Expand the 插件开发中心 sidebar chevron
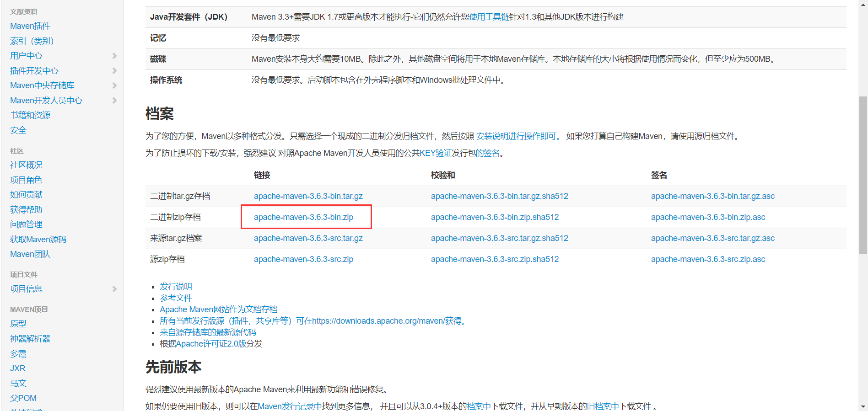868x411 pixels. pos(114,71)
